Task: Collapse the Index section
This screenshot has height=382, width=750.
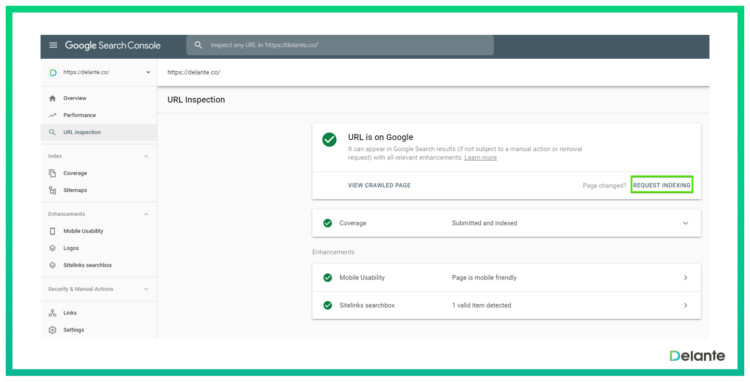Action: tap(146, 156)
